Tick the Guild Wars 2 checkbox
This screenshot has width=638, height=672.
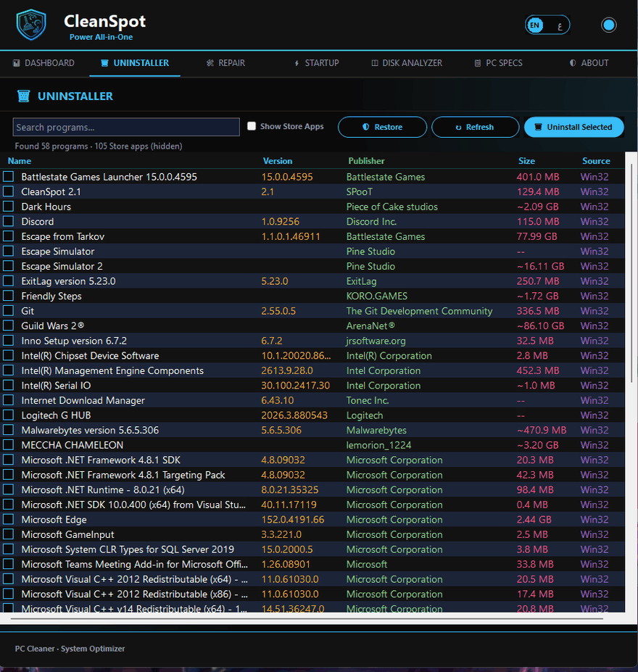8,325
